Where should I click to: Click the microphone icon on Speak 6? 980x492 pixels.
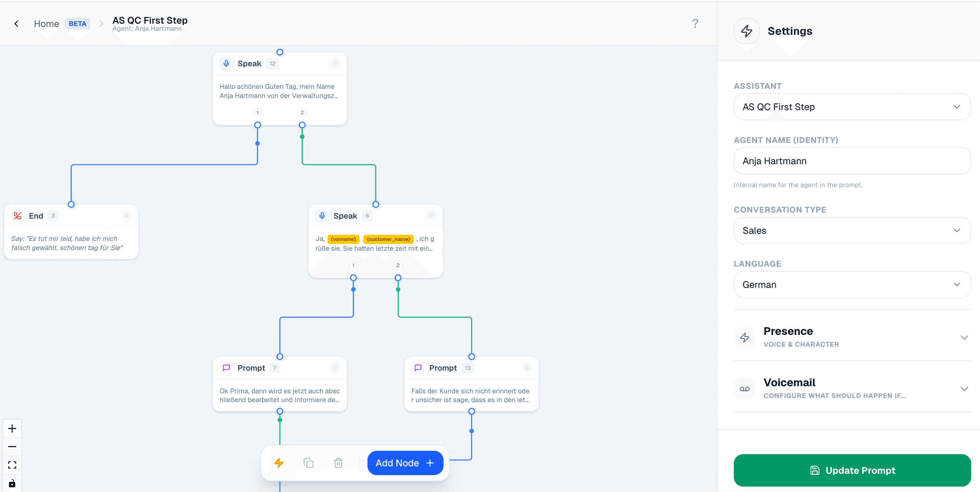[x=322, y=216]
